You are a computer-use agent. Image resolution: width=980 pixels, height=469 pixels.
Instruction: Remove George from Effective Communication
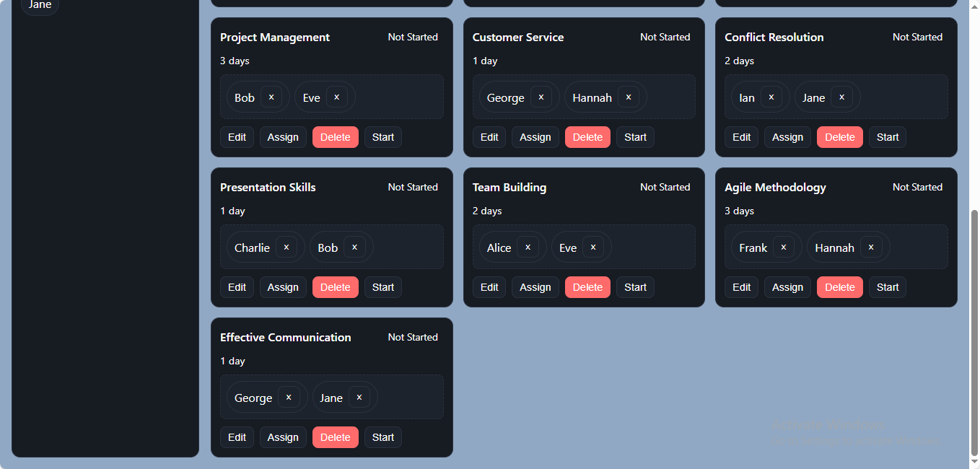coord(289,398)
